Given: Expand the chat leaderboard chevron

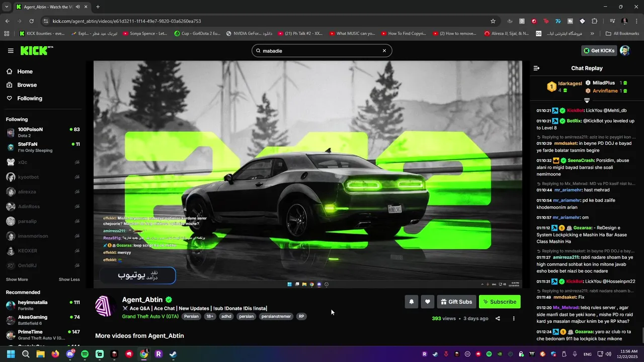Looking at the screenshot, I should tap(587, 101).
